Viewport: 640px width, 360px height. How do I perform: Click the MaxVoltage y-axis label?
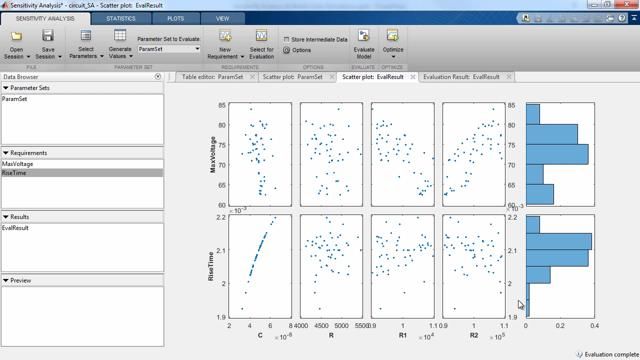tap(212, 155)
